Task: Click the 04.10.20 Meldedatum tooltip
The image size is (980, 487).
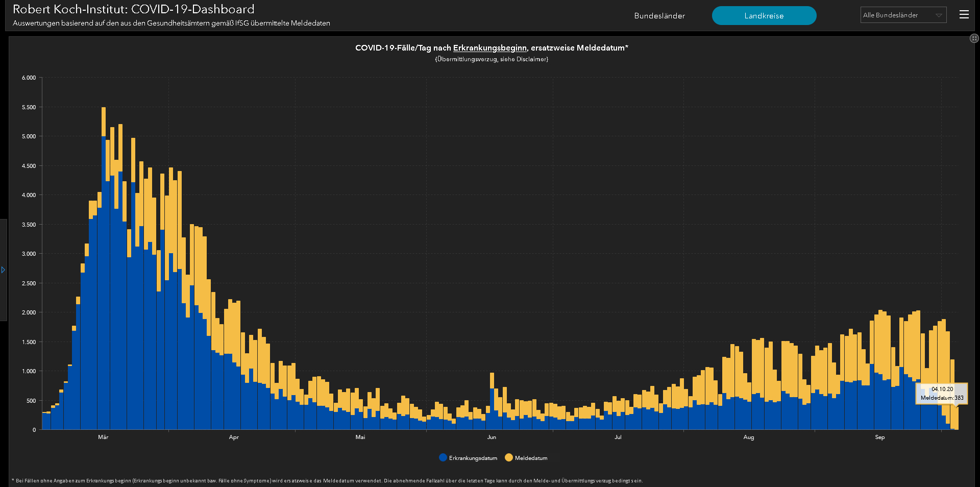Action: coord(942,394)
